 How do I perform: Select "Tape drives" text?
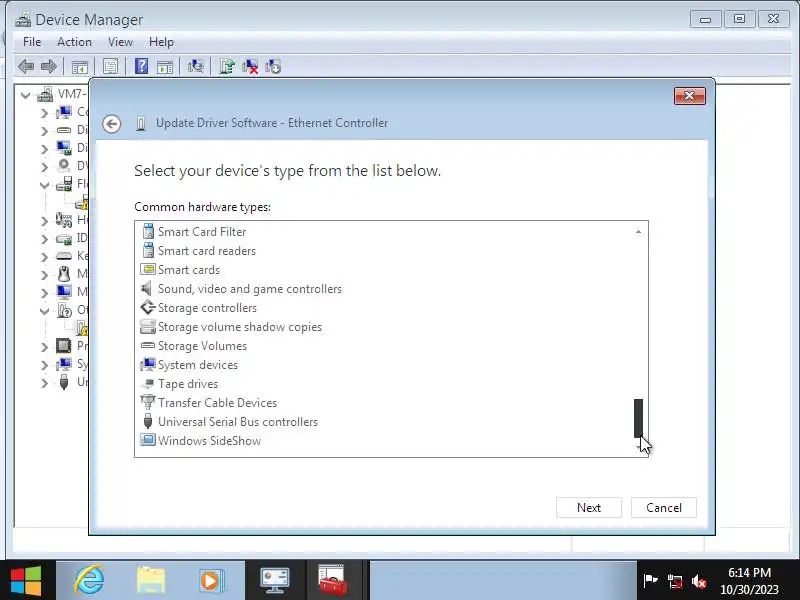pos(188,384)
